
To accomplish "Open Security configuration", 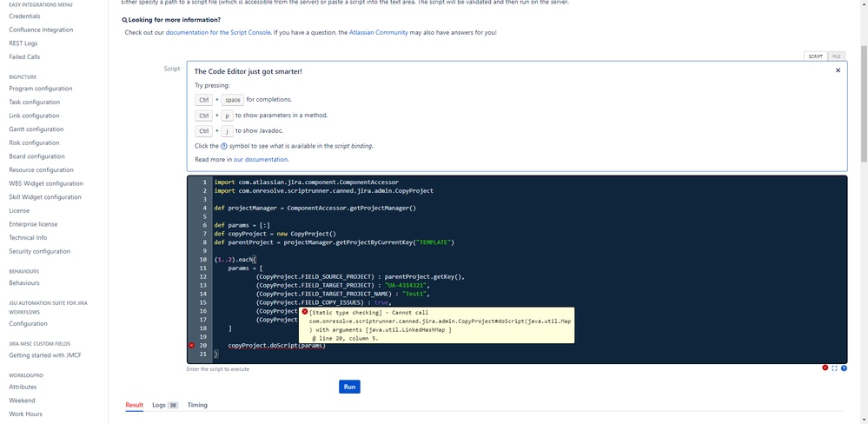I will tap(39, 251).
